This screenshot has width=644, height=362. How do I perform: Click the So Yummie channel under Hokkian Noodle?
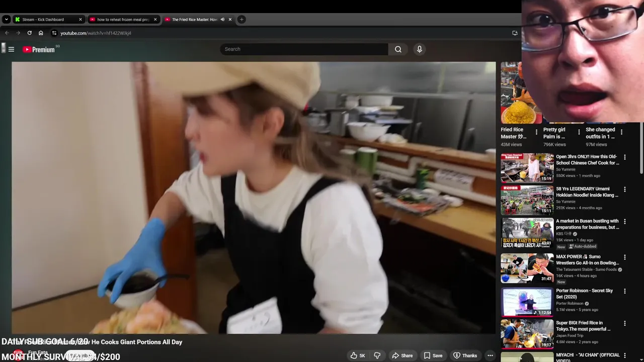566,202
